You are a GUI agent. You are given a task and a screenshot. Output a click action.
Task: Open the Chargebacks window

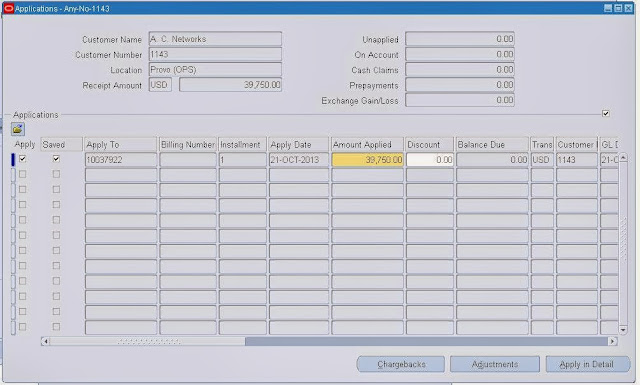pos(401,364)
